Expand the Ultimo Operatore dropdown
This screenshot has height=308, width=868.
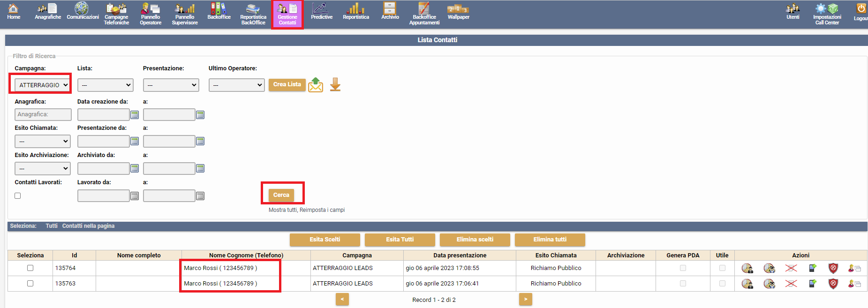pyautogui.click(x=237, y=85)
